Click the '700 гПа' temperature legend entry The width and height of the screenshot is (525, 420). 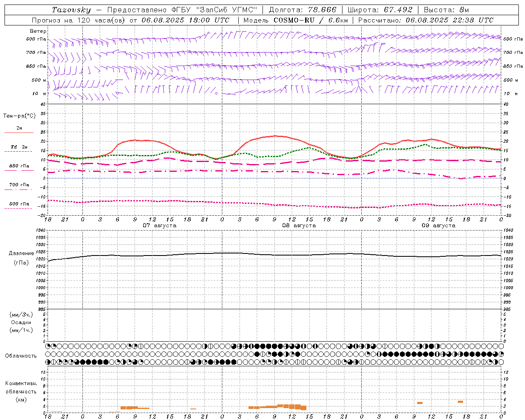pos(19,185)
